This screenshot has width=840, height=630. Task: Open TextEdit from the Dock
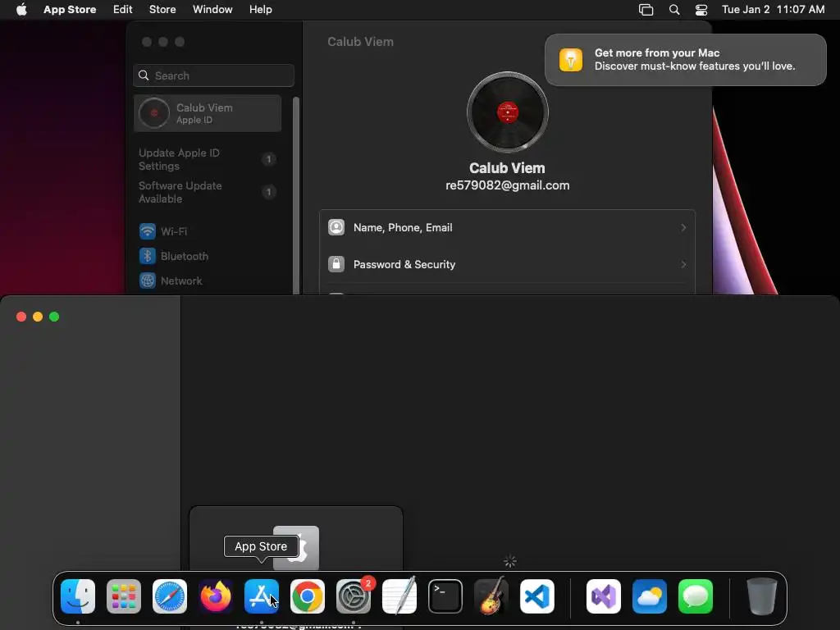pyautogui.click(x=399, y=596)
